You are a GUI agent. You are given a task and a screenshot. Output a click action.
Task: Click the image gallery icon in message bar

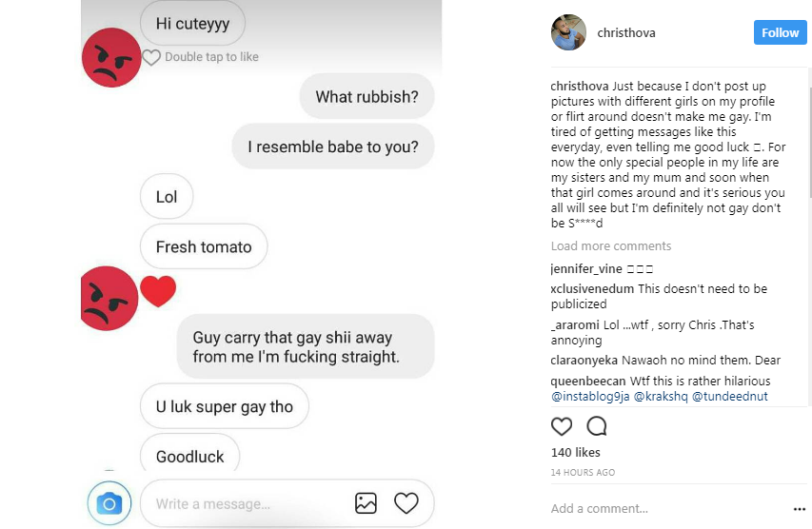click(366, 503)
